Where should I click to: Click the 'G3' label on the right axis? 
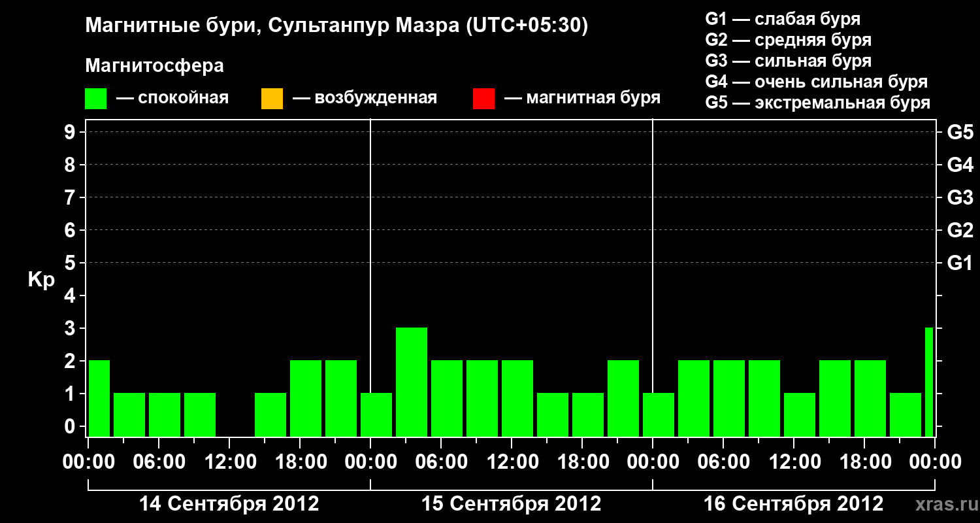[x=960, y=197]
